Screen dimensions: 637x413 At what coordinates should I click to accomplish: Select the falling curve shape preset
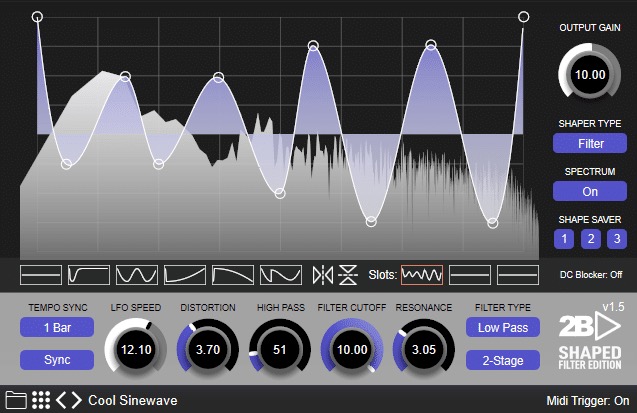(x=233, y=275)
